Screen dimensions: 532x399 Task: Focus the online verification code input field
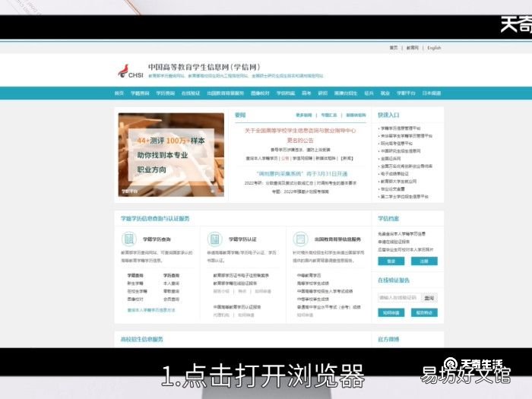[x=399, y=298]
